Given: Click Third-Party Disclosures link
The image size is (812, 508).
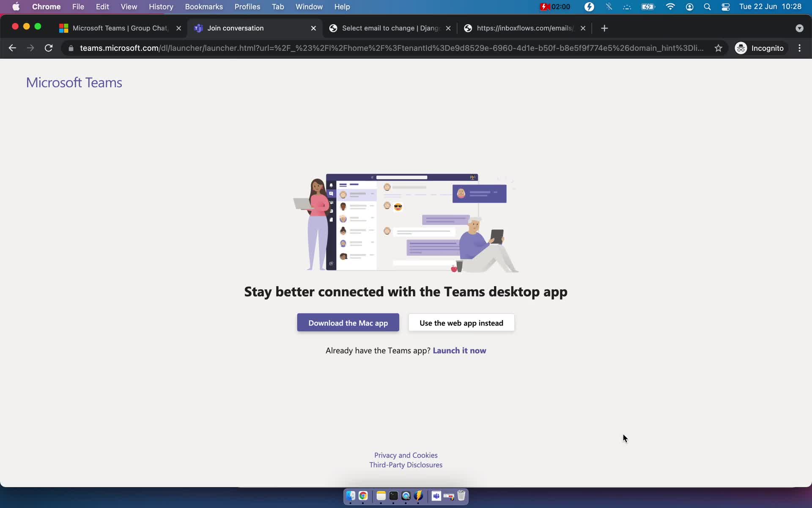Looking at the screenshot, I should [406, 465].
